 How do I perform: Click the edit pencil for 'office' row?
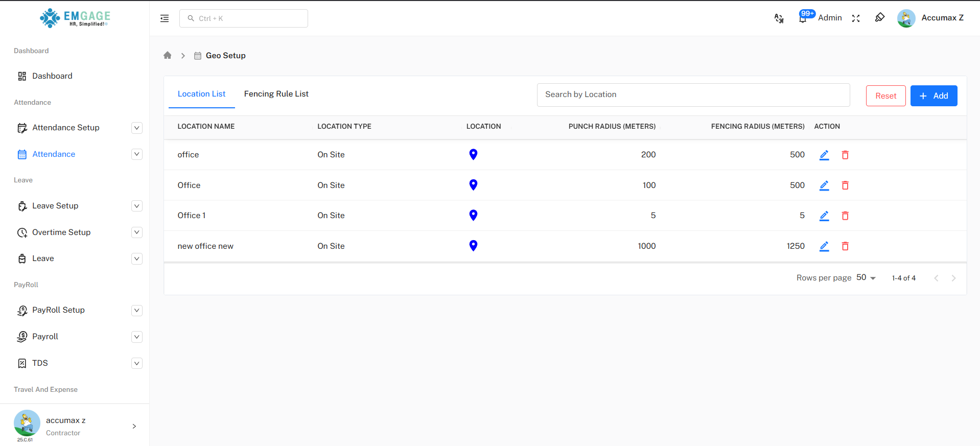(x=824, y=155)
